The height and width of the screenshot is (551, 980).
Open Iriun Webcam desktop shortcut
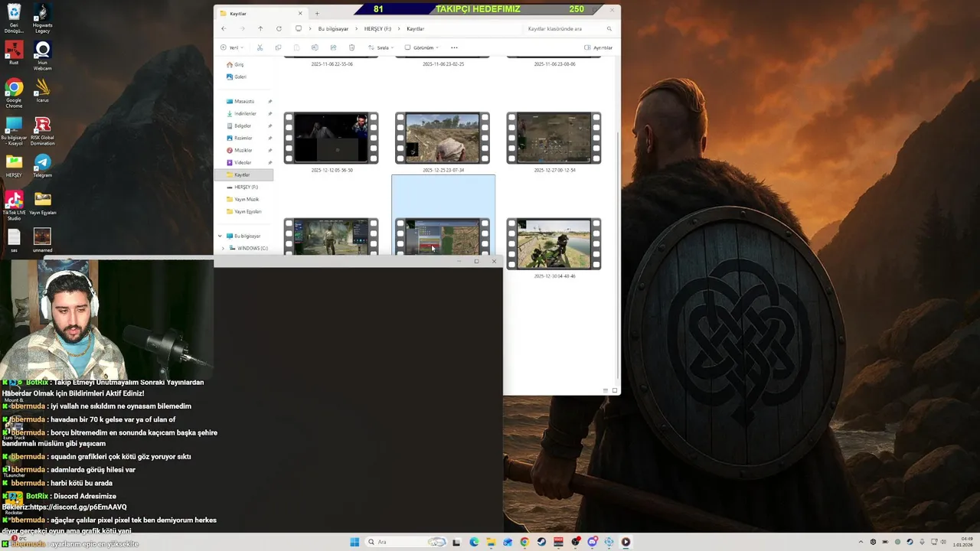tap(42, 56)
